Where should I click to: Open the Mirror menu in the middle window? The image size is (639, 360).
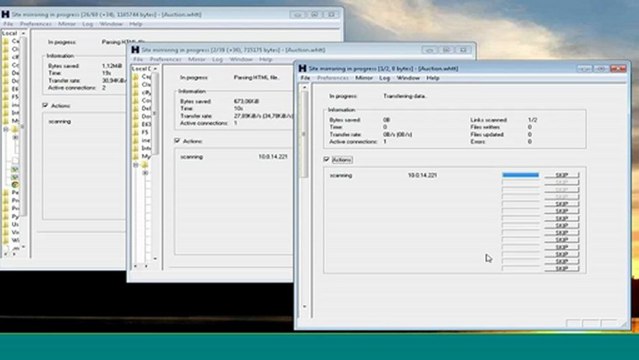(x=197, y=60)
